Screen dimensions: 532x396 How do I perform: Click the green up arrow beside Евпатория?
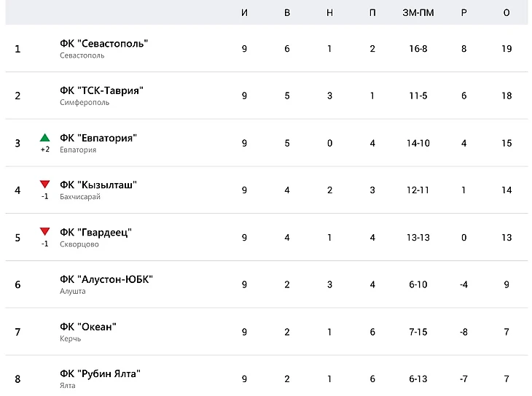(x=45, y=137)
